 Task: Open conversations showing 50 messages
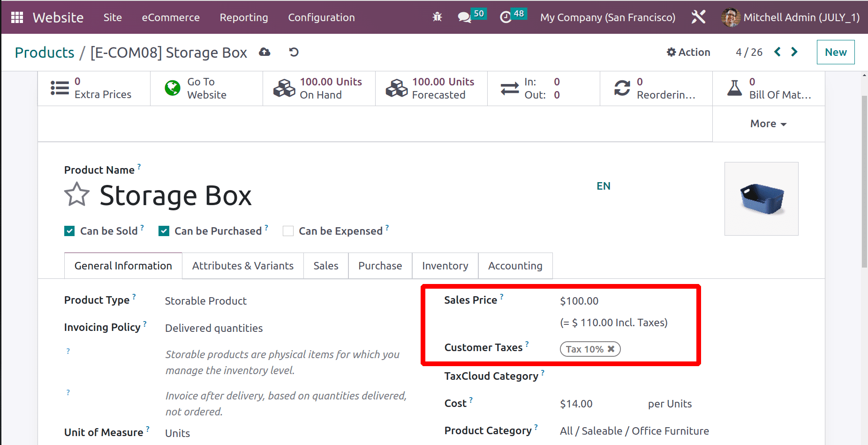point(471,16)
